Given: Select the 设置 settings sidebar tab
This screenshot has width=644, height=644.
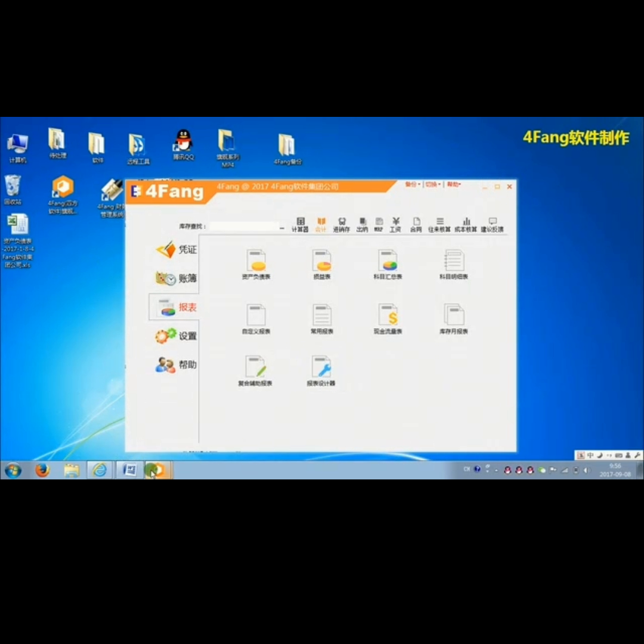Looking at the screenshot, I should click(176, 336).
